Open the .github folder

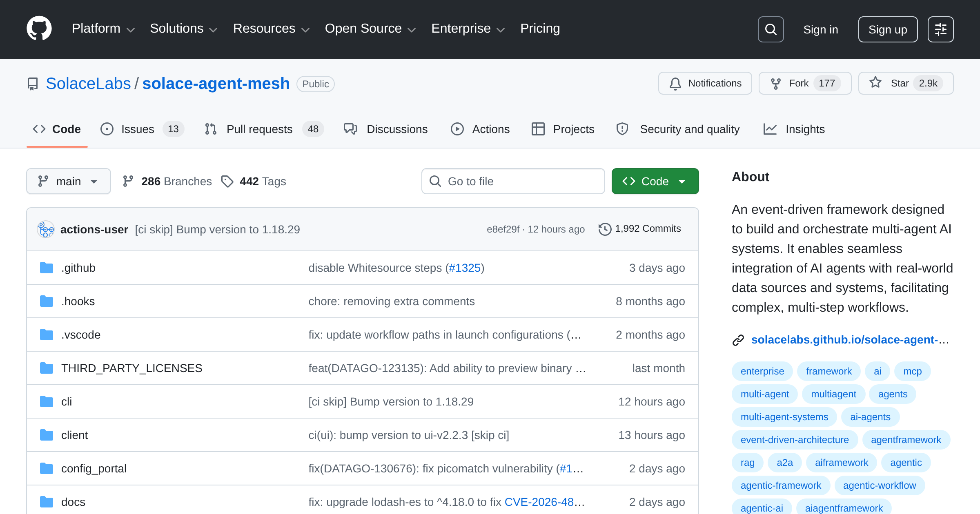(78, 268)
